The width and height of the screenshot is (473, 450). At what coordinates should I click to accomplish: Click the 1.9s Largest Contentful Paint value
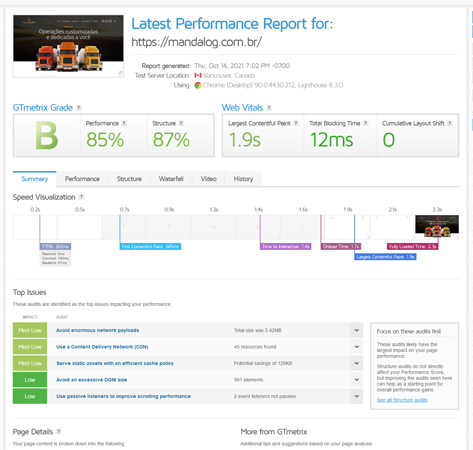click(x=245, y=140)
